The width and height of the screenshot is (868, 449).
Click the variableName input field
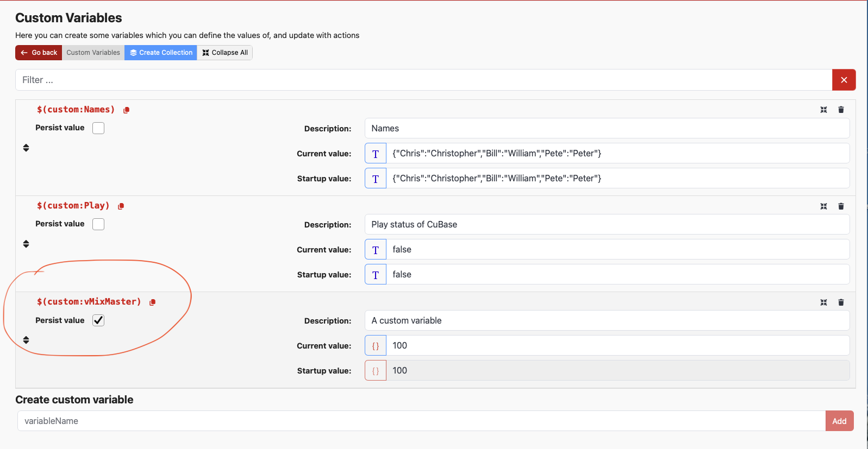(421, 421)
